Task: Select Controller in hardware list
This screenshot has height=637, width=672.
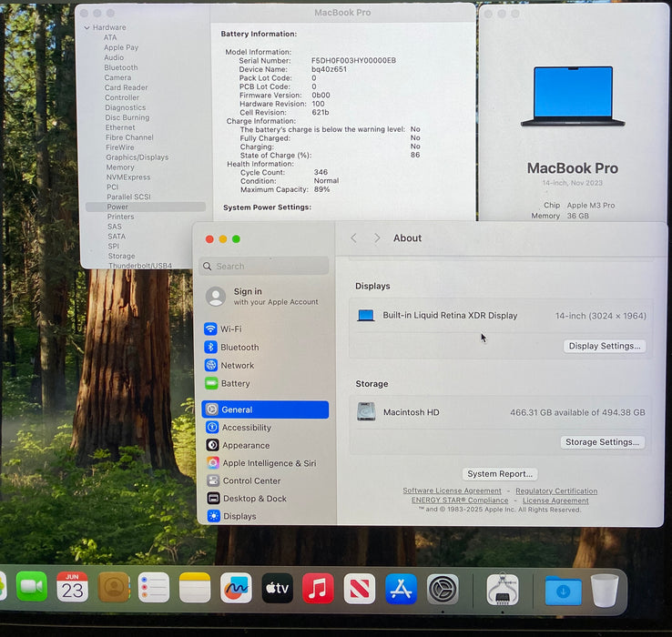Action: click(122, 97)
